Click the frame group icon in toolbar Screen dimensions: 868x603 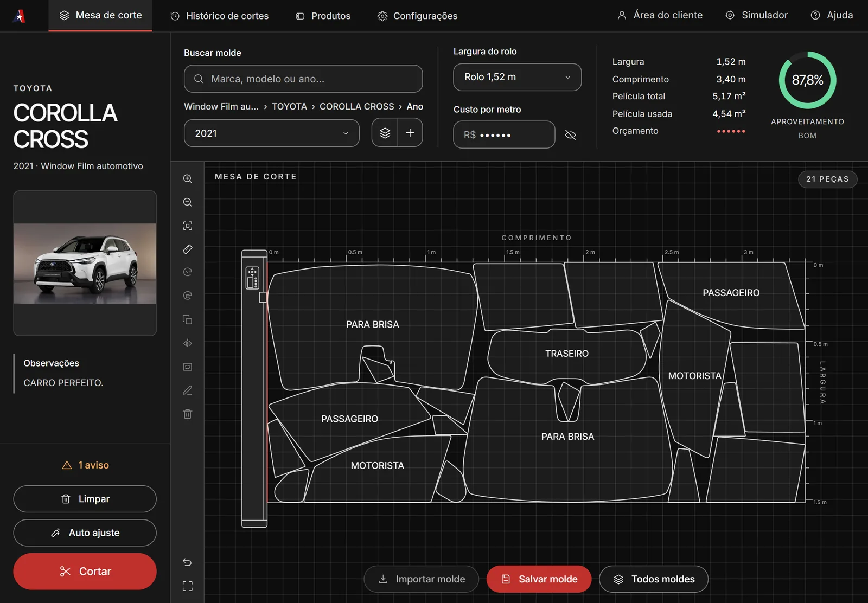188,367
